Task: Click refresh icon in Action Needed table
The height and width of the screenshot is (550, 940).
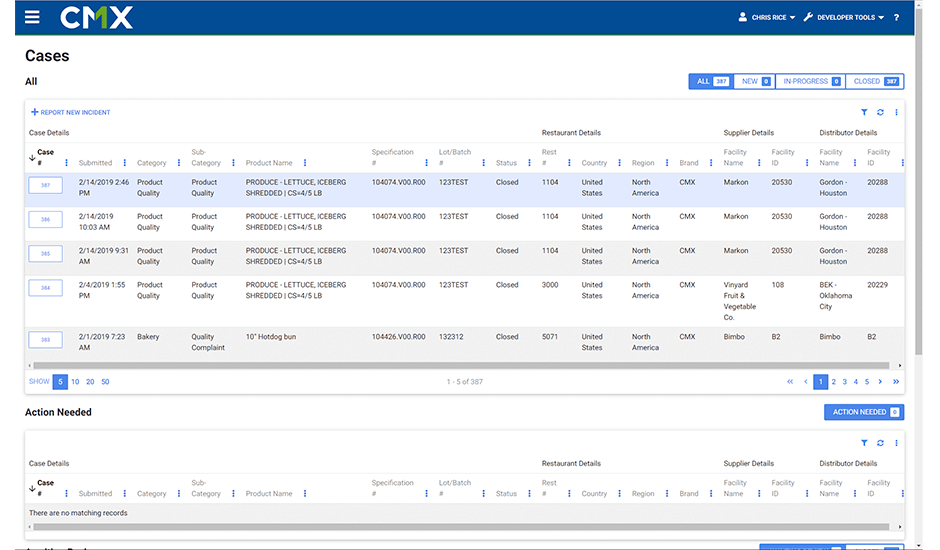Action: [880, 443]
